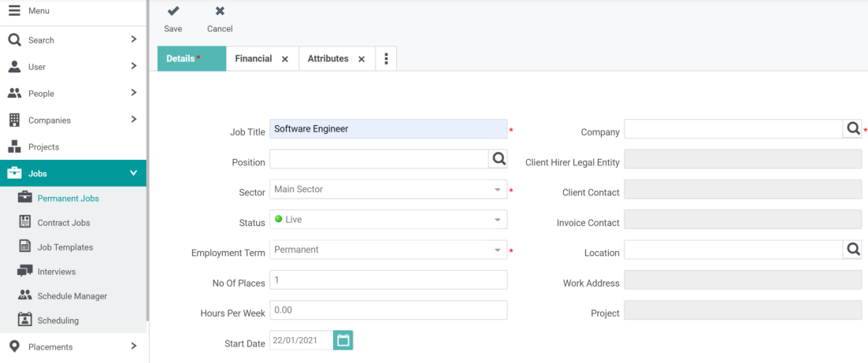
Task: Switch to the Financial tab
Action: [x=253, y=58]
